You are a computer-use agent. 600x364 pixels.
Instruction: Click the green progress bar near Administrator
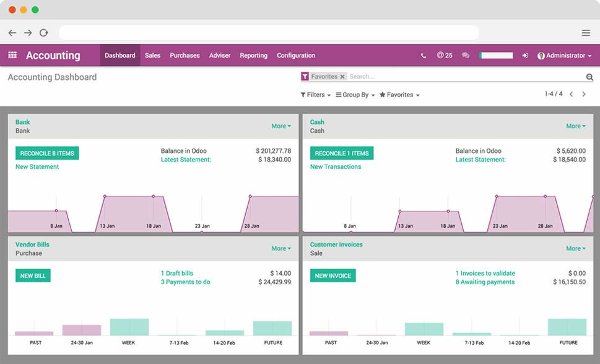click(496, 55)
